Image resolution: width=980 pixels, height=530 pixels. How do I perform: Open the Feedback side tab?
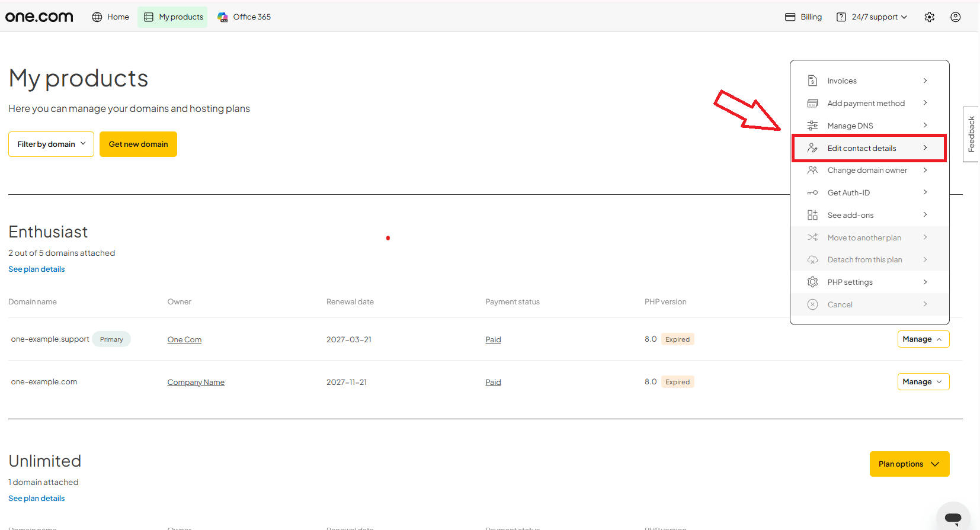point(971,134)
